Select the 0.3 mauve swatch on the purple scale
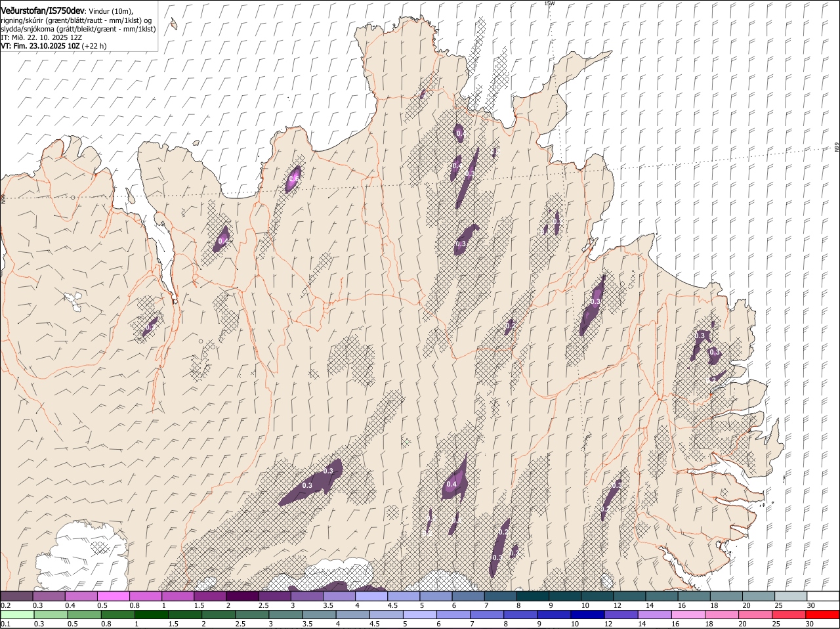 point(49,596)
